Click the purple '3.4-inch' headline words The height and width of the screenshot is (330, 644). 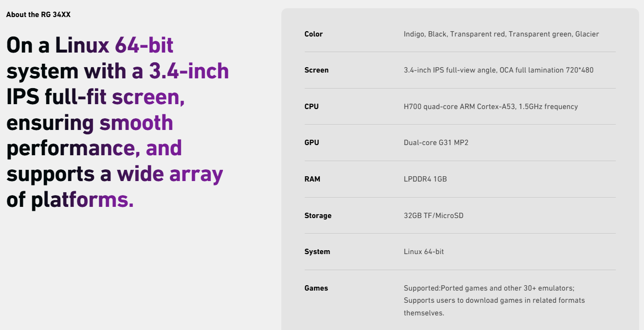189,71
